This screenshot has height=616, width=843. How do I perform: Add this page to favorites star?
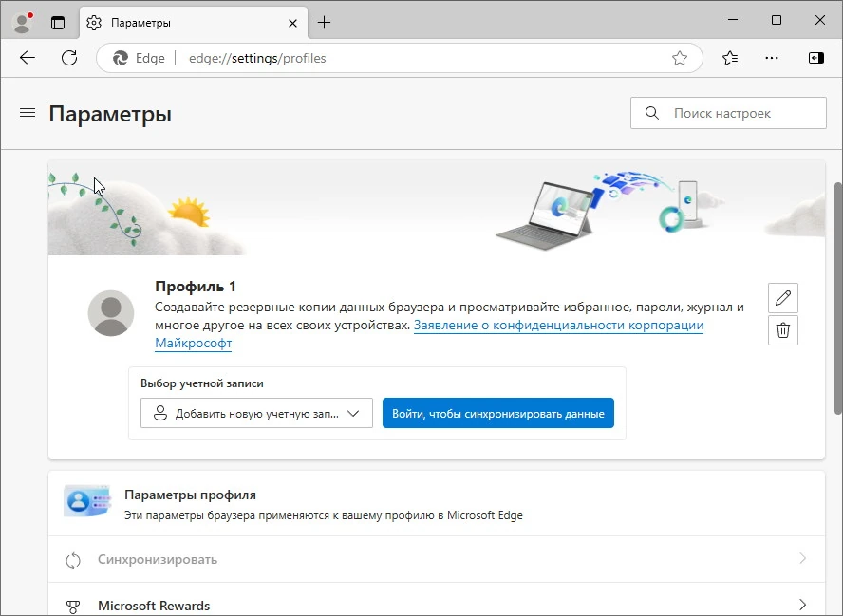pyautogui.click(x=680, y=58)
